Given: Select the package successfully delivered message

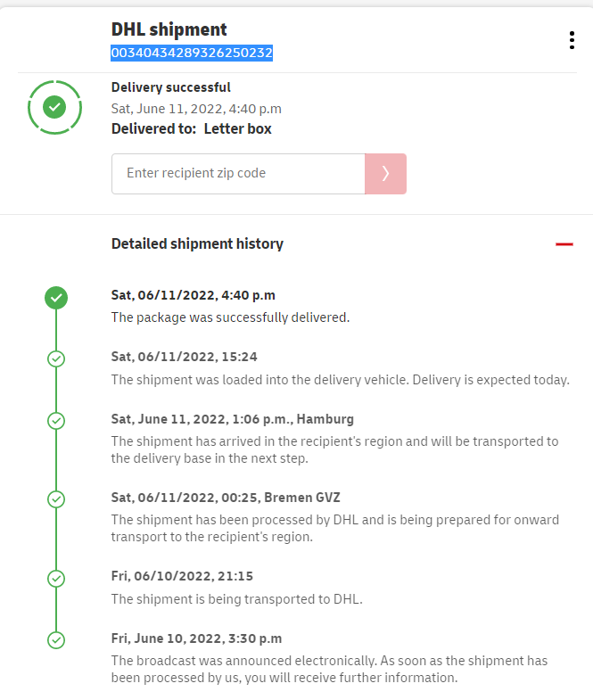Looking at the screenshot, I should [x=230, y=317].
